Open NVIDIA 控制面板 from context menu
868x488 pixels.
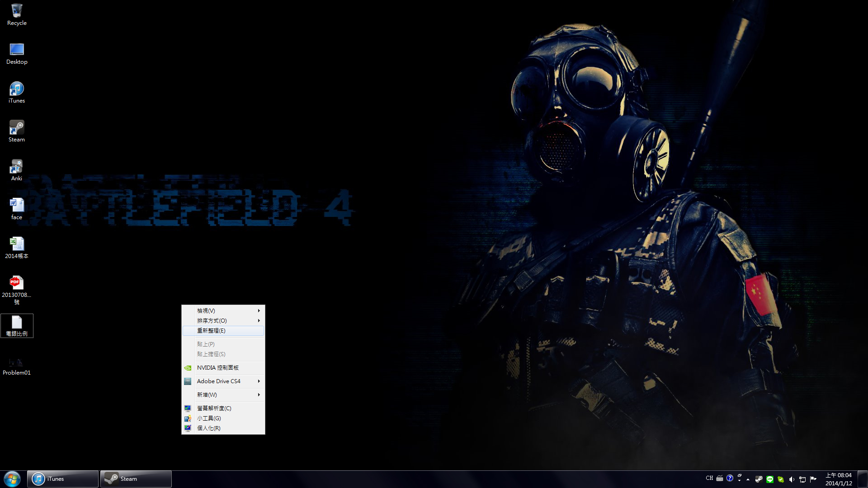(x=218, y=367)
